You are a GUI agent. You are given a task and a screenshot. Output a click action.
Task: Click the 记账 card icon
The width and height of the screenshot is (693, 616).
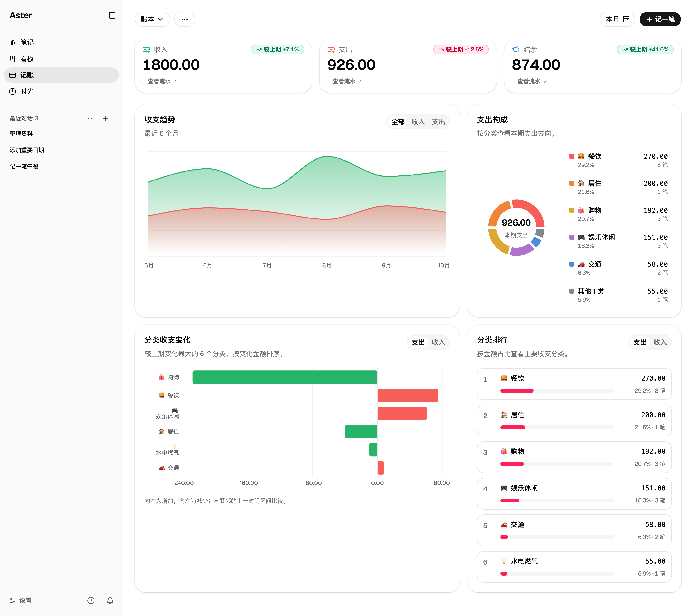point(13,75)
